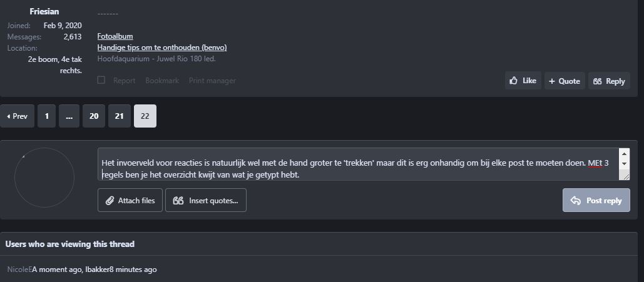
Task: Open the Fotoalbum link
Action: 115,36
